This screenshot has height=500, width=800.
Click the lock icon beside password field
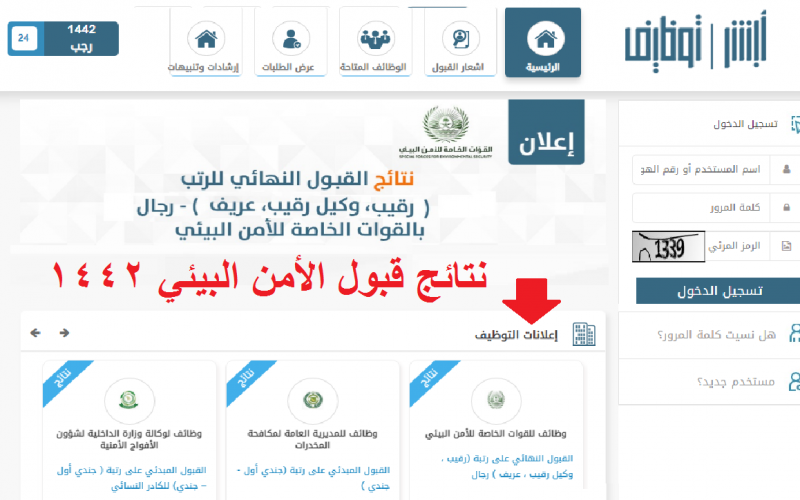(x=786, y=208)
